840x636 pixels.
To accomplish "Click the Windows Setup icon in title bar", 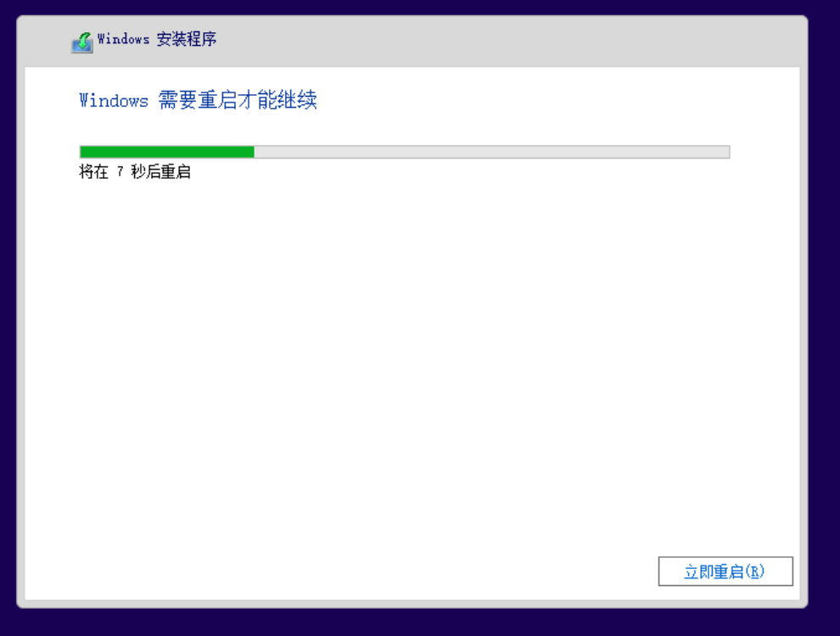I will click(x=82, y=42).
